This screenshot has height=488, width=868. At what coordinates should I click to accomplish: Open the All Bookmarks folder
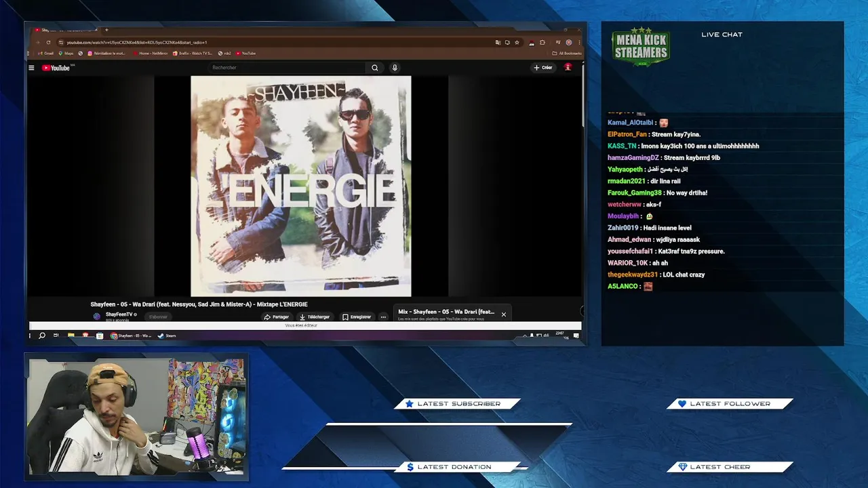coord(567,53)
